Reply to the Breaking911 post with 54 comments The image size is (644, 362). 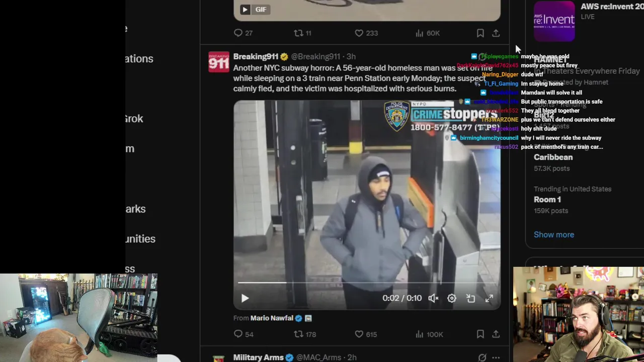[244, 334]
